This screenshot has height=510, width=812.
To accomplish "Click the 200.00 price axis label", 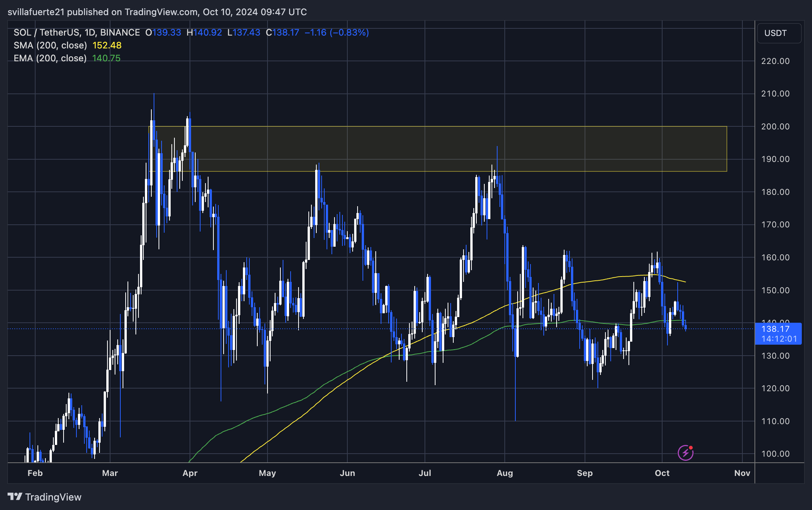I will [775, 126].
